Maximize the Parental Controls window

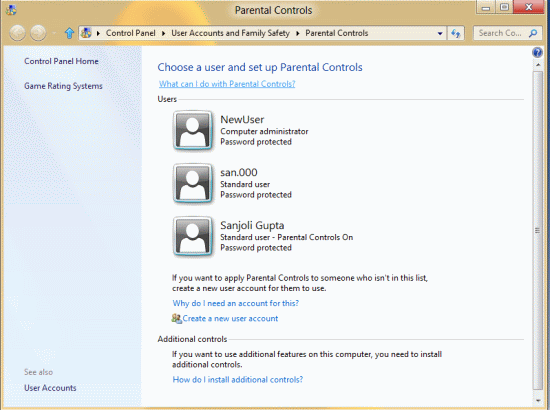click(504, 8)
